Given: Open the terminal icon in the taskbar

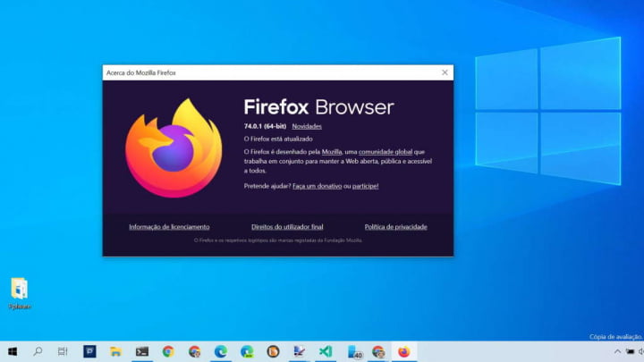Looking at the screenshot, I should [142, 352].
